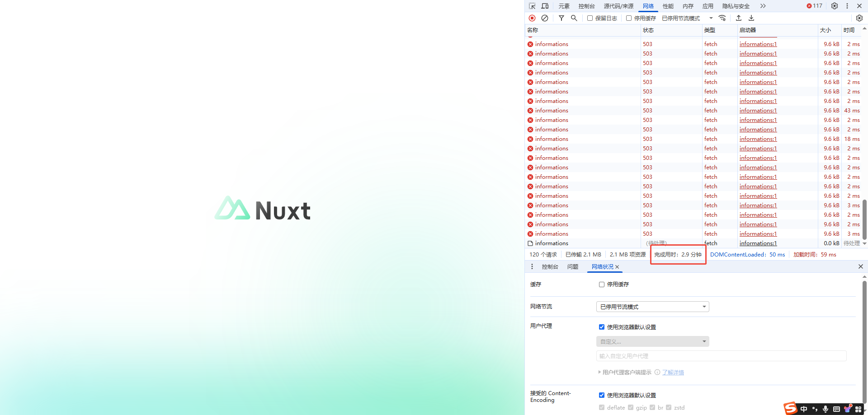Open initiator link in 18 ms row
868x415 pixels.
pyautogui.click(x=758, y=139)
